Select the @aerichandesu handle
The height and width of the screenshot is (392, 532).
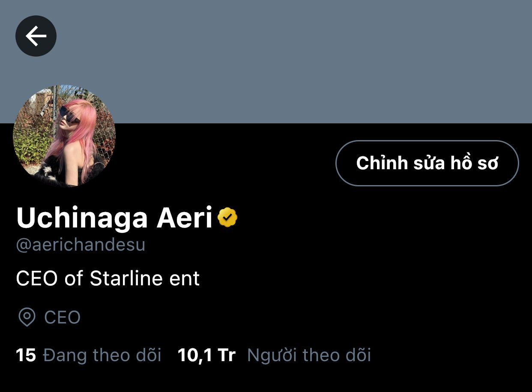pyautogui.click(x=81, y=245)
